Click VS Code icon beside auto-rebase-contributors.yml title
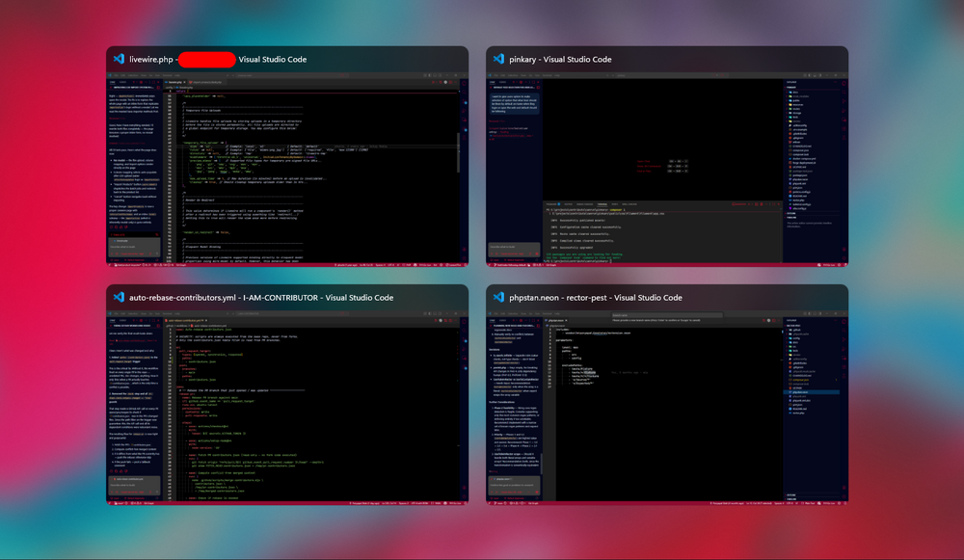The image size is (964, 560). tap(120, 297)
